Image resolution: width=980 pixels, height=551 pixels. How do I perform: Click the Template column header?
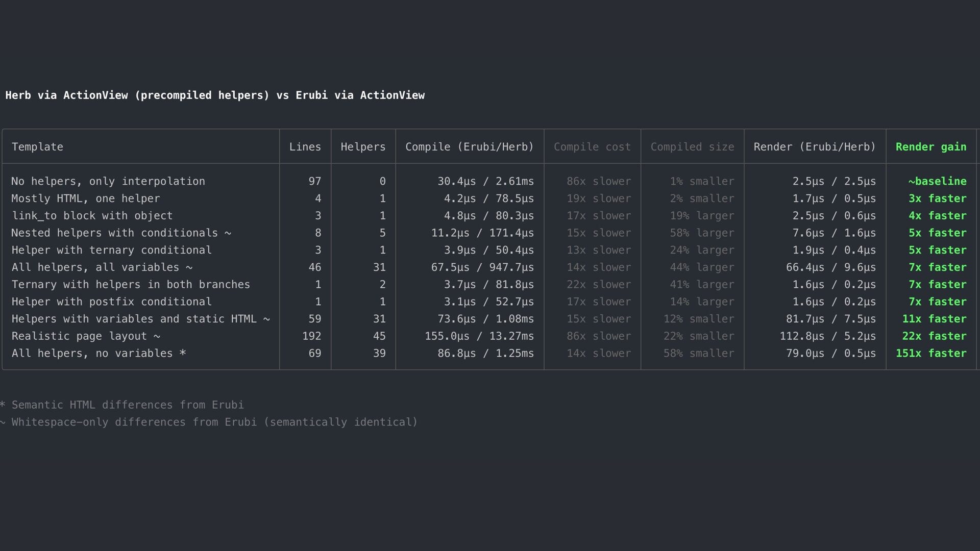click(37, 147)
